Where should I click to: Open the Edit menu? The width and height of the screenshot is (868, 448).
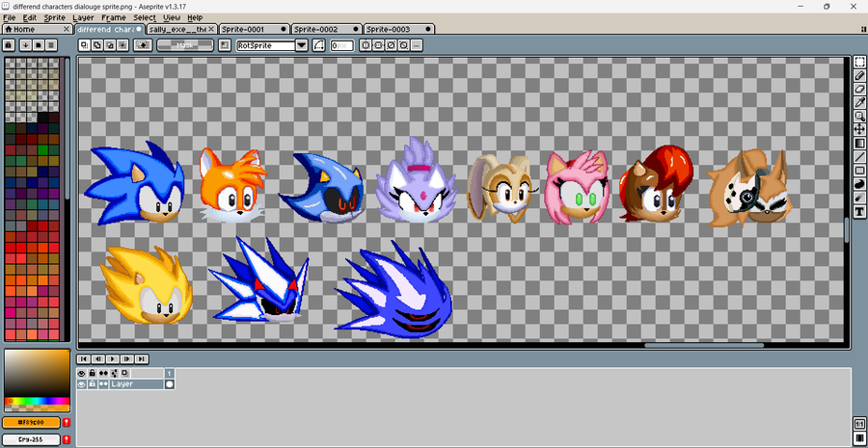(29, 17)
